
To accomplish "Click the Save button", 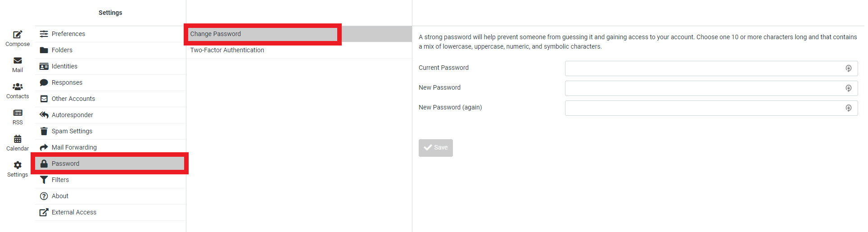I will tap(435, 148).
